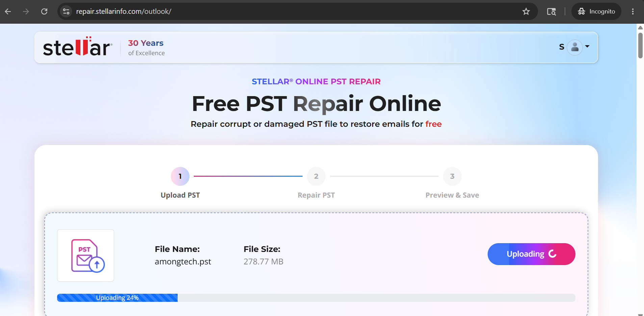
Task: Click the browser forward arrow
Action: (26, 11)
